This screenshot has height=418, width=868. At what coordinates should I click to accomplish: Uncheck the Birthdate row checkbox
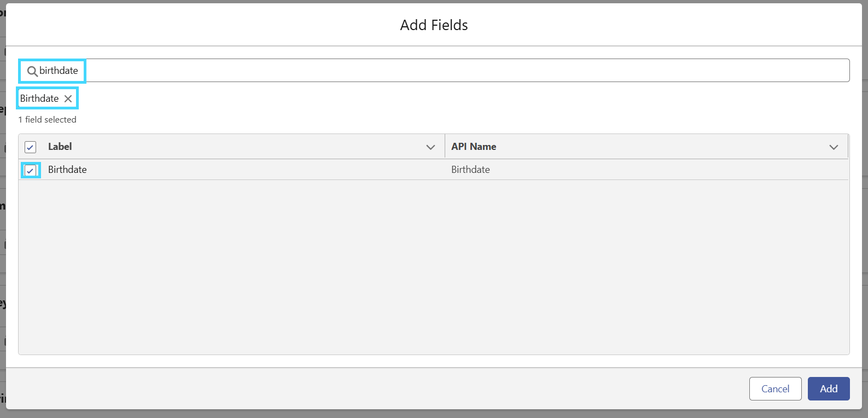point(31,170)
